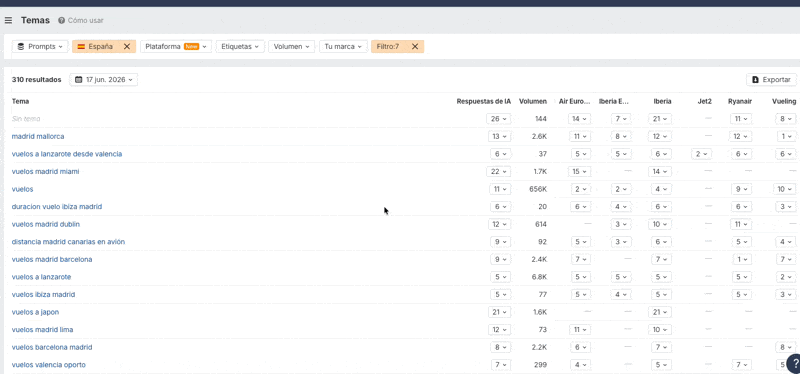The height and width of the screenshot is (374, 800).
Task: Expand Respuestas de IA 13 for madrid mallorca
Action: click(x=498, y=136)
